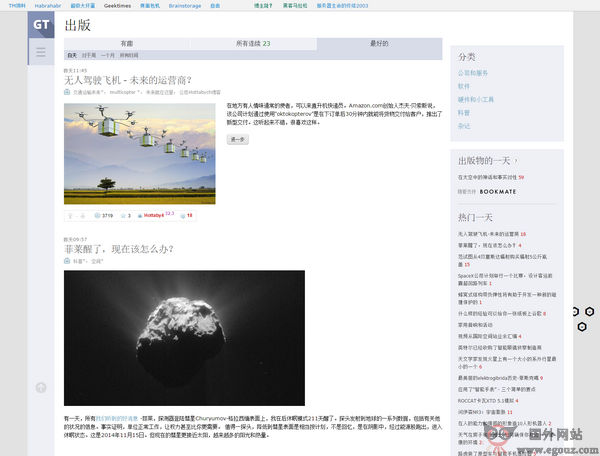Open the Brainstorage link in top bar
Viewport: 600px width, 456px height.
pyautogui.click(x=185, y=6)
